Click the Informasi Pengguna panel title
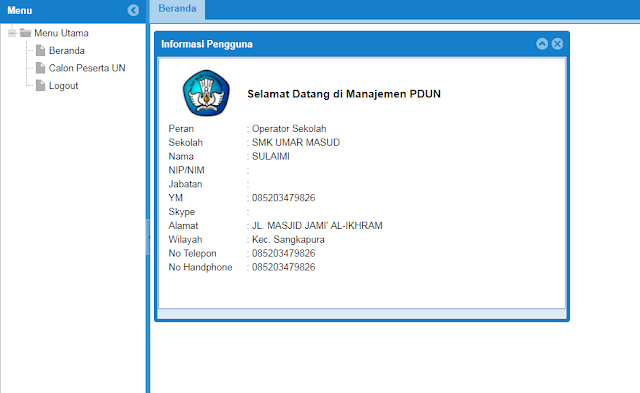 point(207,44)
